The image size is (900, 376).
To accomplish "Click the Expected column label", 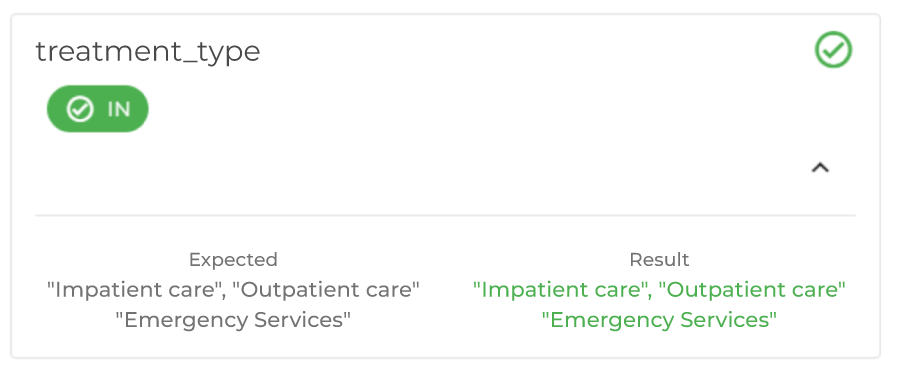I will tap(233, 259).
